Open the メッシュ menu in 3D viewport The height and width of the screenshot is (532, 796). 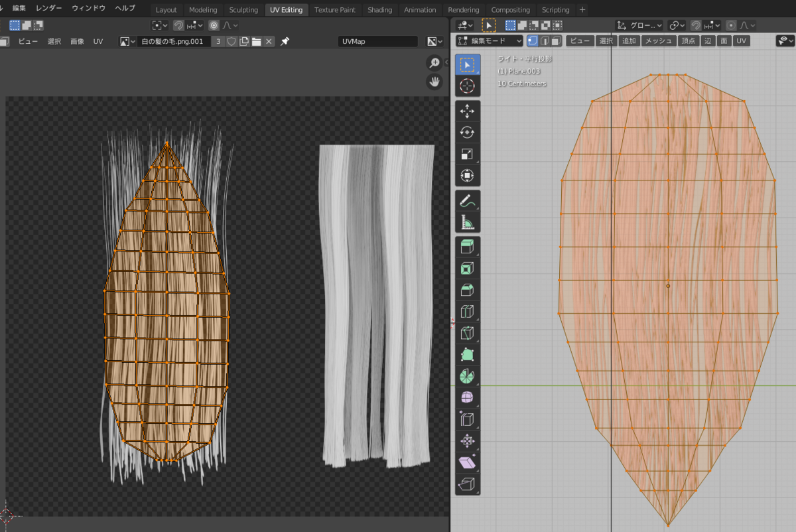tap(659, 41)
